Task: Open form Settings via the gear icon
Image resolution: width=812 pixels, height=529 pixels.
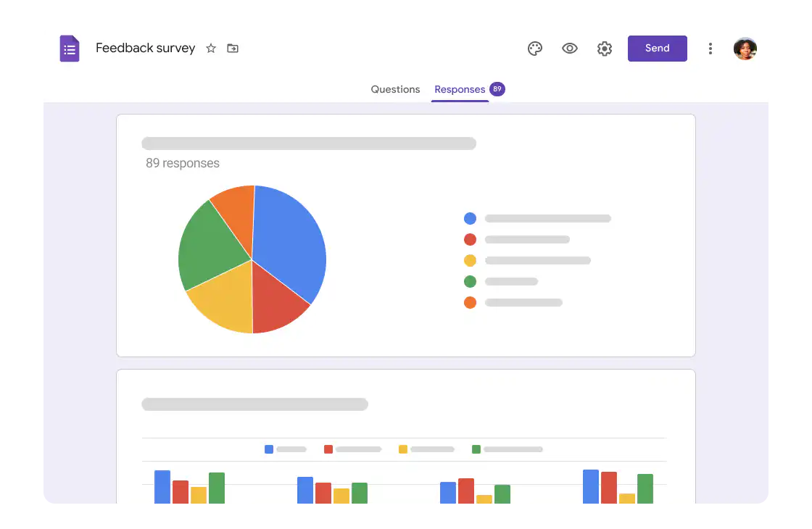Action: (605, 48)
